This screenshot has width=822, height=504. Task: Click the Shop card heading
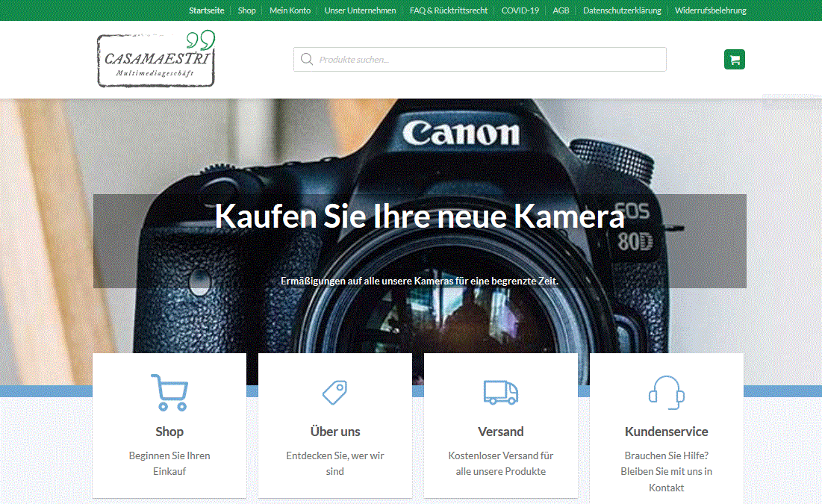pos(169,432)
